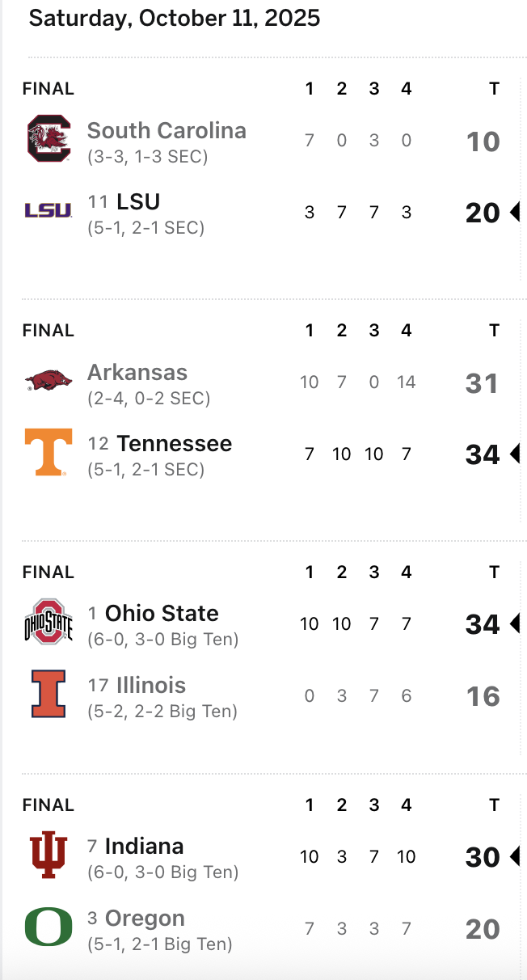Select the Illinois team name
The height and width of the screenshot is (980, 527).
click(151, 686)
